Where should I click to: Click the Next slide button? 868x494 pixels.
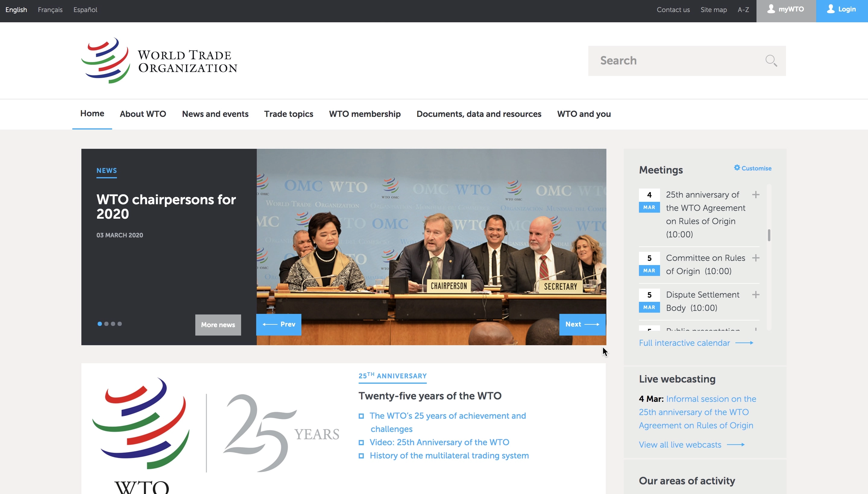(582, 324)
